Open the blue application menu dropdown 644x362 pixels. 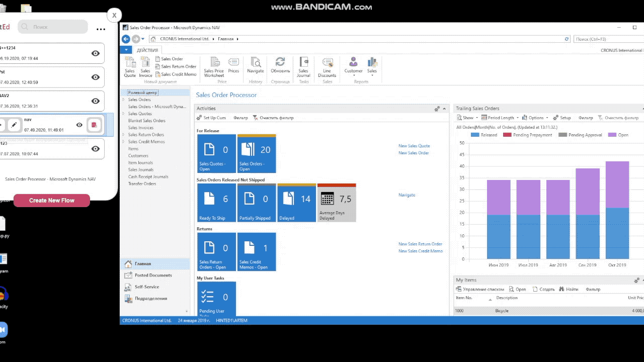[x=126, y=50]
